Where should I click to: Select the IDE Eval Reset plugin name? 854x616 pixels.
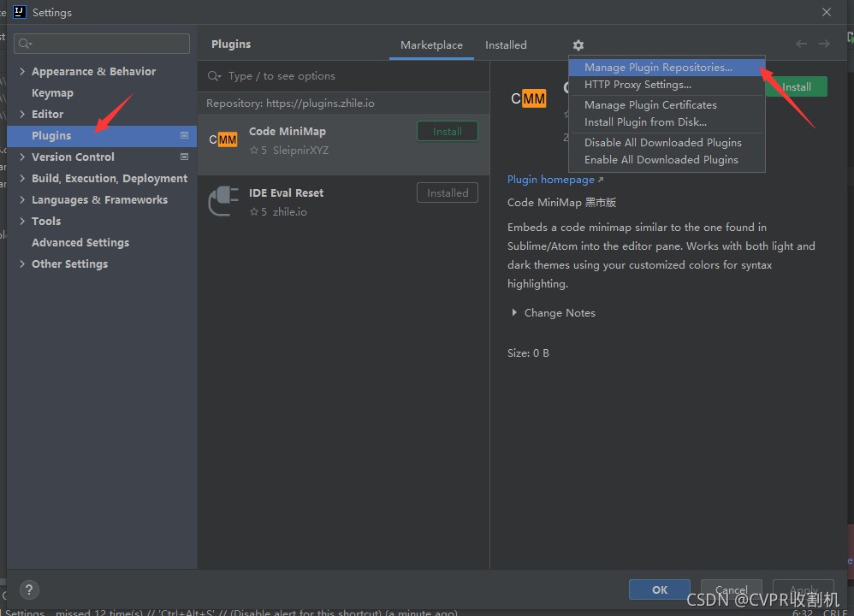286,192
